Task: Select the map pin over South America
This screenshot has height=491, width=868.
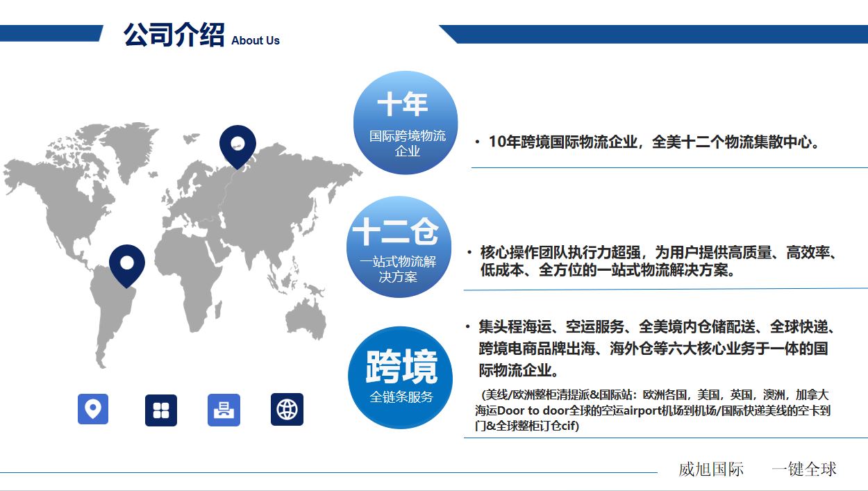Action: pyautogui.click(x=127, y=265)
